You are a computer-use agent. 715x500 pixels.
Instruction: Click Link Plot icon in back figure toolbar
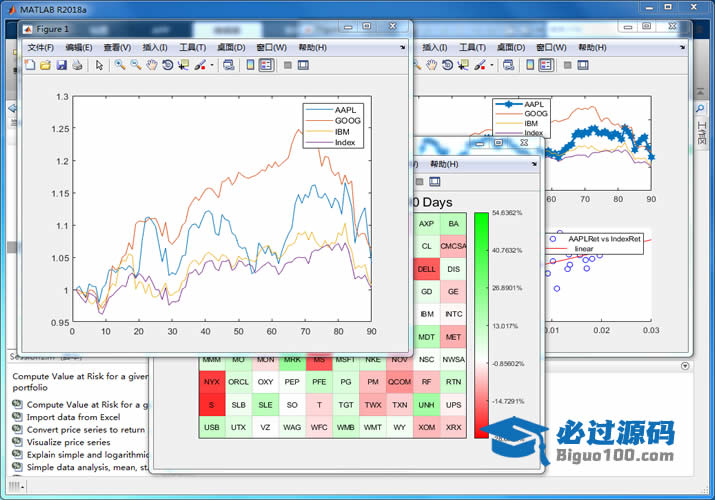point(508,65)
